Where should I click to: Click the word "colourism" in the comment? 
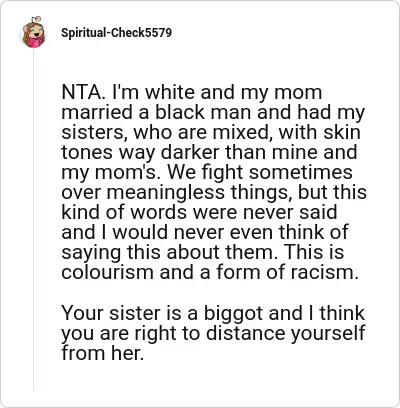[x=108, y=272]
